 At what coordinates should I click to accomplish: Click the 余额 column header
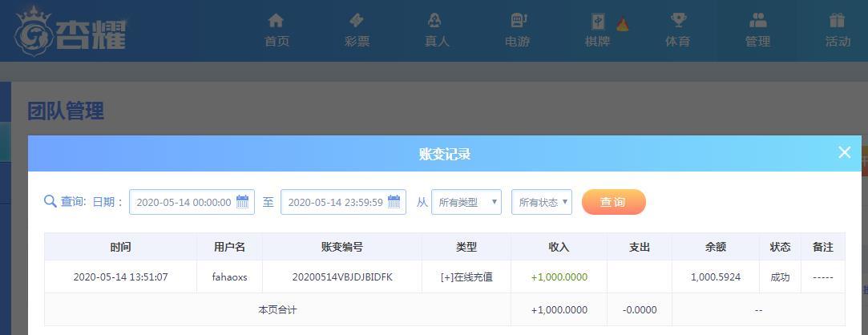point(716,247)
